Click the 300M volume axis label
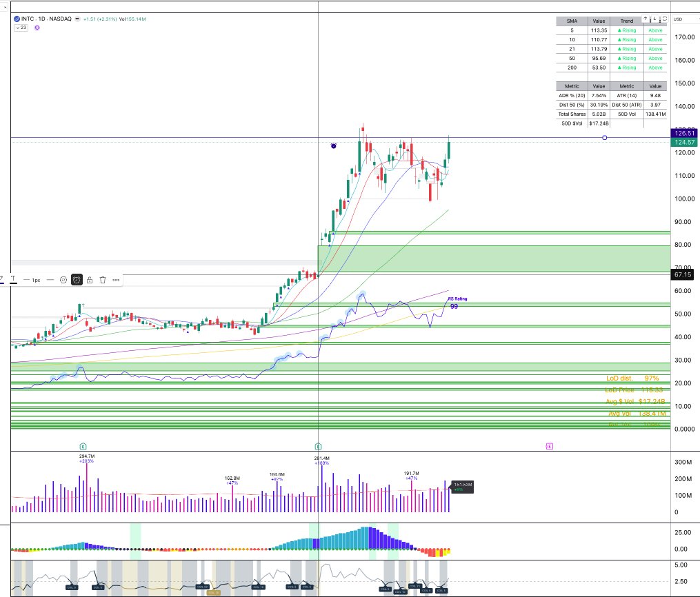The image size is (700, 597). point(683,463)
